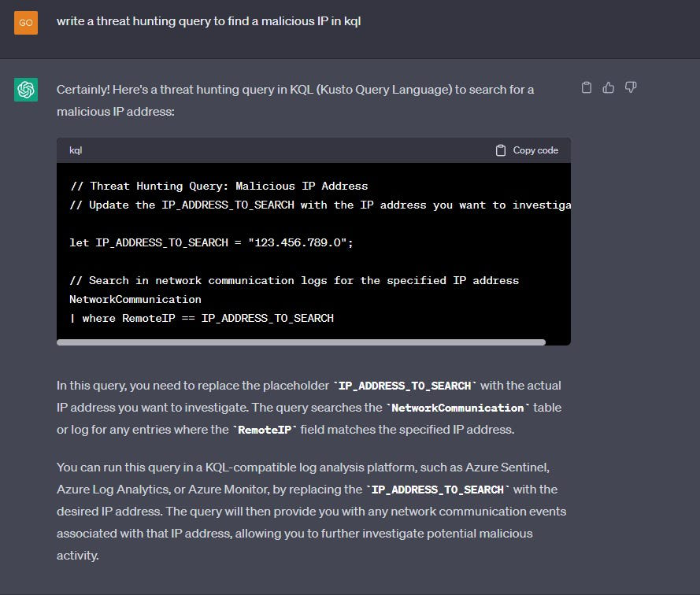Click the orange GO user avatar

tap(26, 23)
